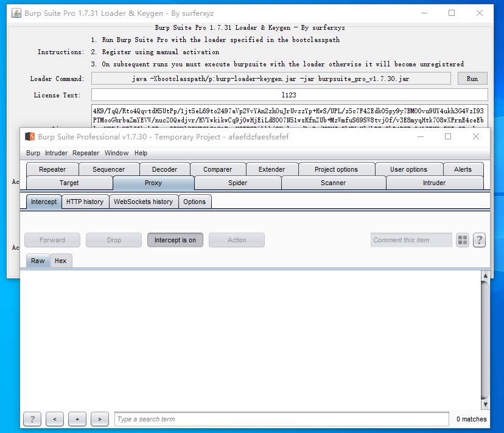Switch to the Scanner tab
Image resolution: width=504 pixels, height=433 pixels.
pos(334,183)
